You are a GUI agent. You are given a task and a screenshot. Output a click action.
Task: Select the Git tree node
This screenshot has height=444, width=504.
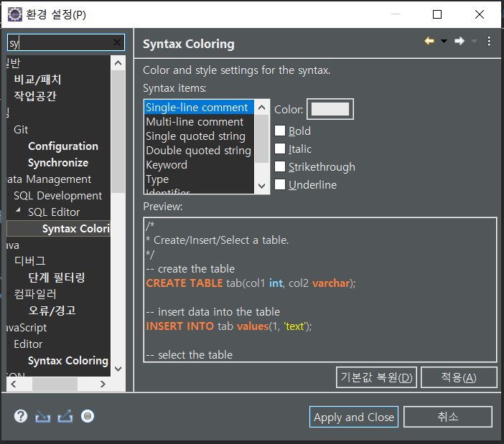pyautogui.click(x=21, y=129)
